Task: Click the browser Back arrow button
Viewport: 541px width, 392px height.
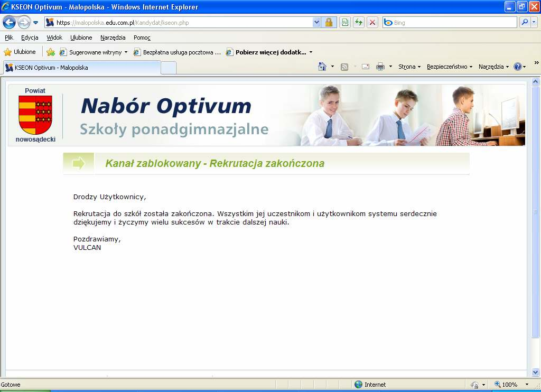Action: [9, 23]
